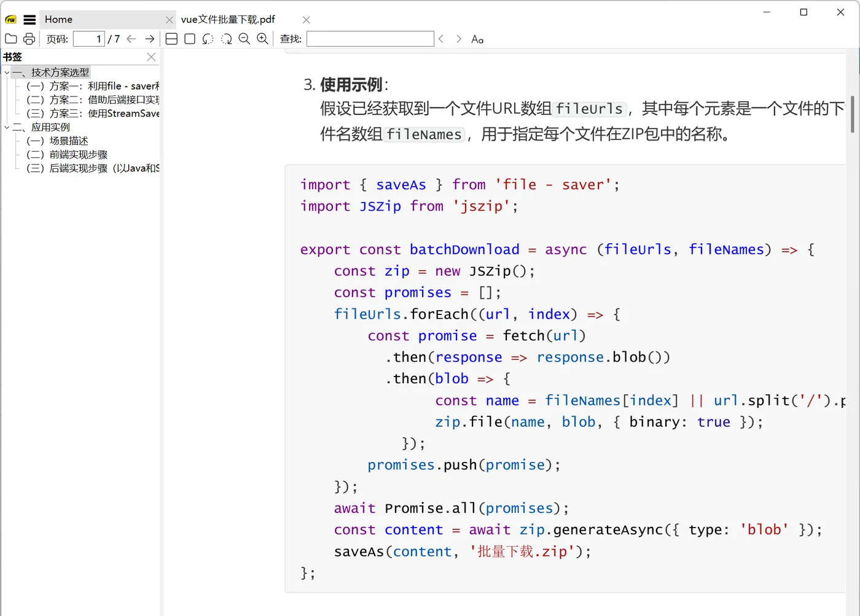This screenshot has height=616, width=860.
Task: Find previous search match
Action: [x=441, y=39]
